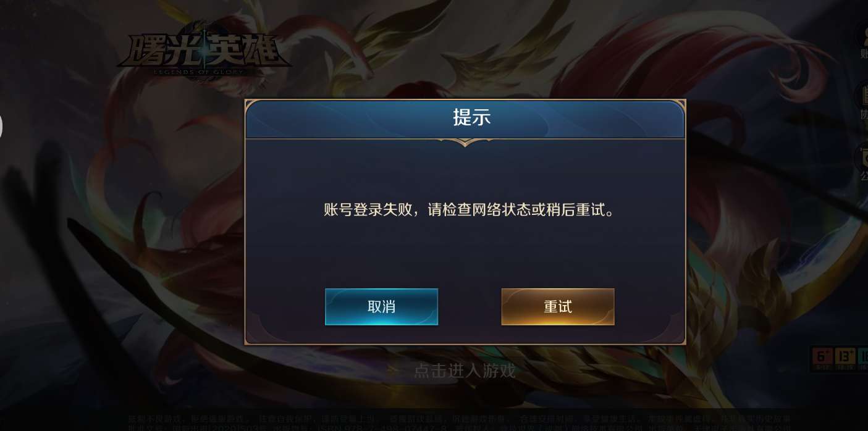Tap the 点击进入游戏 enter game text

[x=464, y=370]
